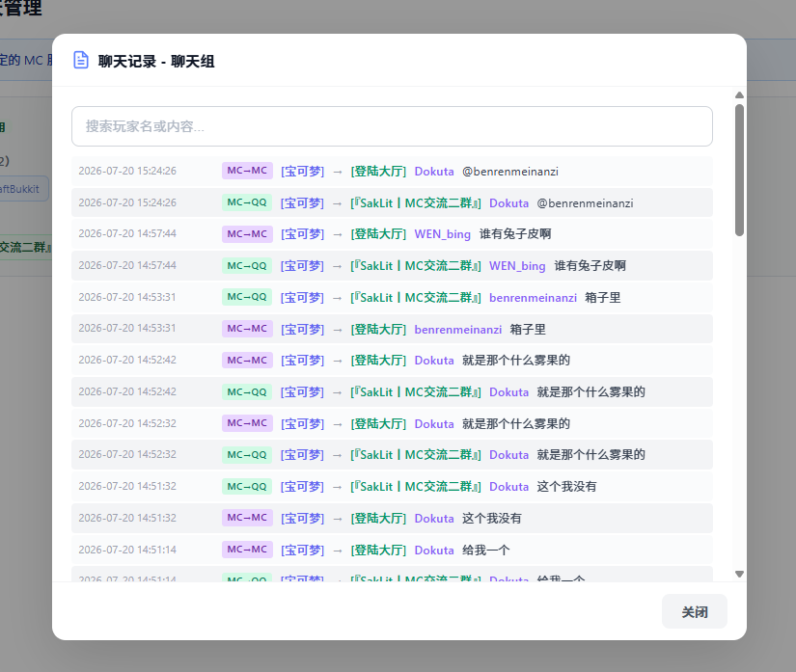The width and height of the screenshot is (796, 672).
Task: Click Dokuta in the 15:24:26 登陆大厅 row
Action: pos(434,172)
